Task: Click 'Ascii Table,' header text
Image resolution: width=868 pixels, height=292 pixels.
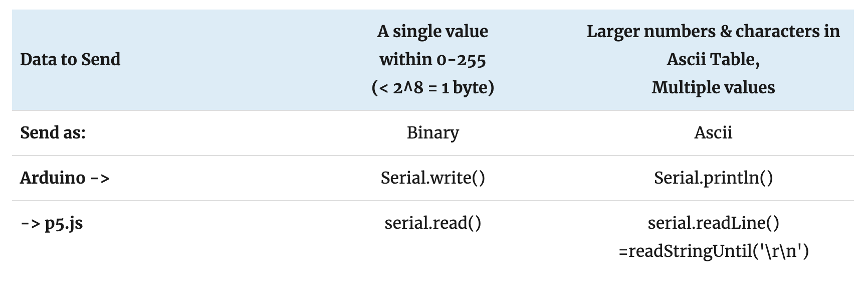Action: coord(713,59)
